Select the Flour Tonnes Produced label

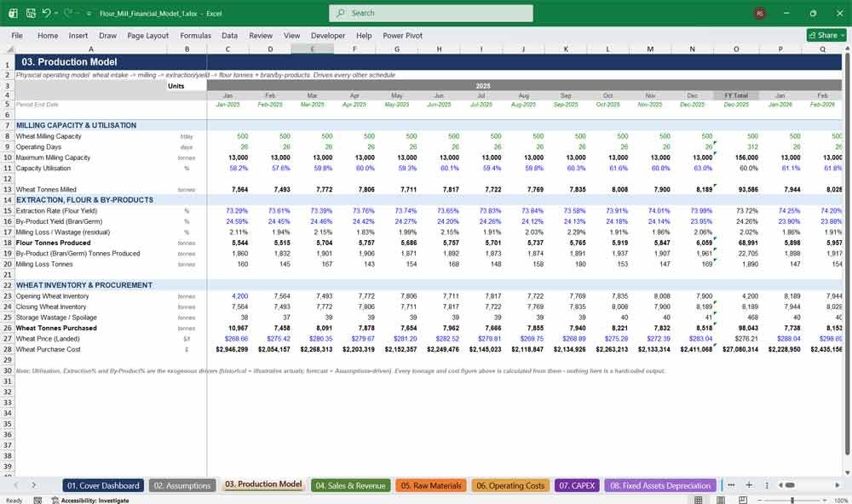coord(53,243)
